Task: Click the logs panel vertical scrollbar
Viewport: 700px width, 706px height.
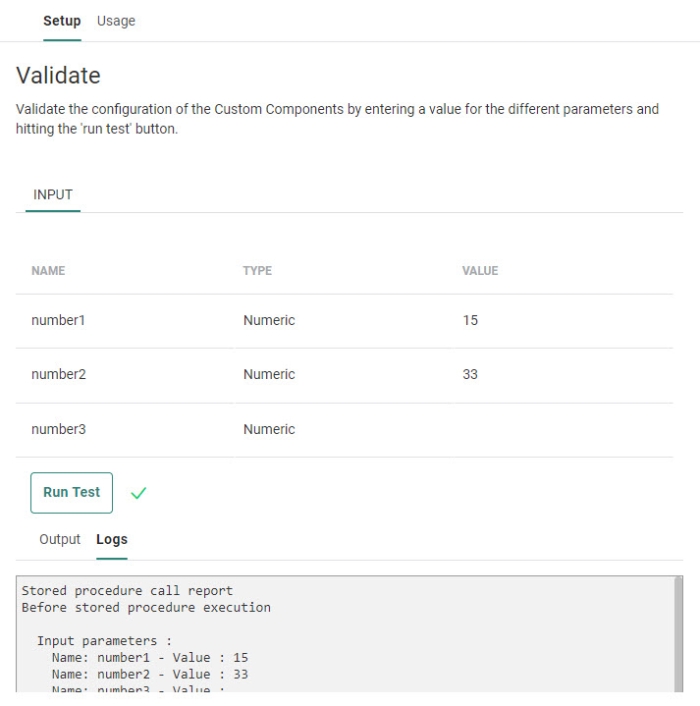Action: coord(679,630)
